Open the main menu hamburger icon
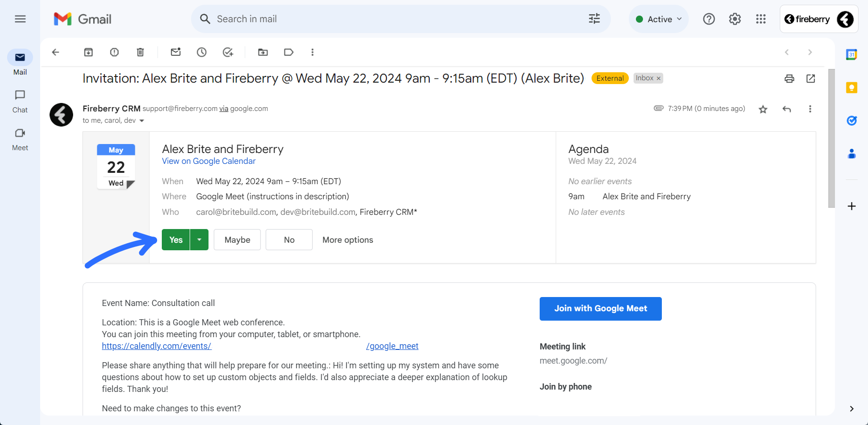Viewport: 868px width, 425px height. pos(20,19)
